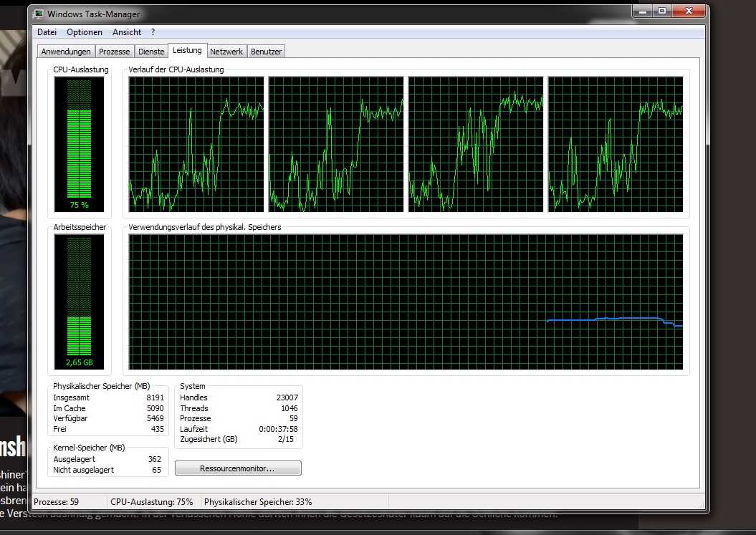Screen dimensions: 756x535
Task: Click the Laufzeit value 0:00:37:58
Action: (278, 429)
